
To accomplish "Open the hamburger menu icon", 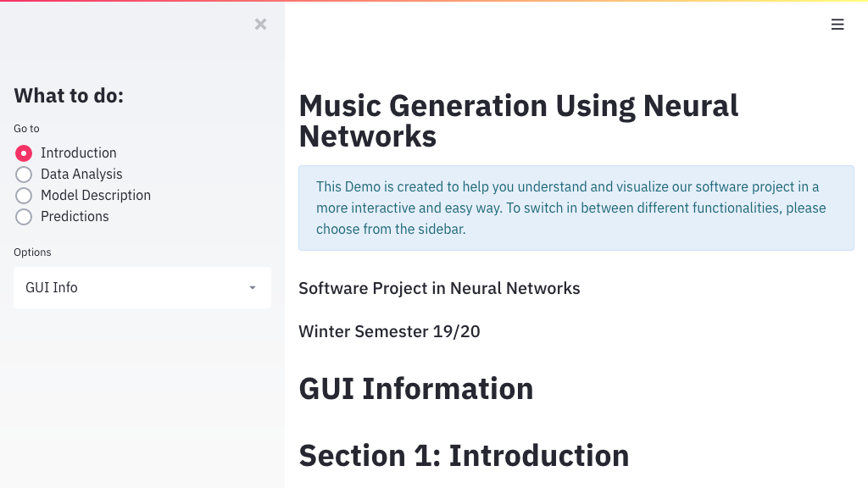I will click(837, 25).
